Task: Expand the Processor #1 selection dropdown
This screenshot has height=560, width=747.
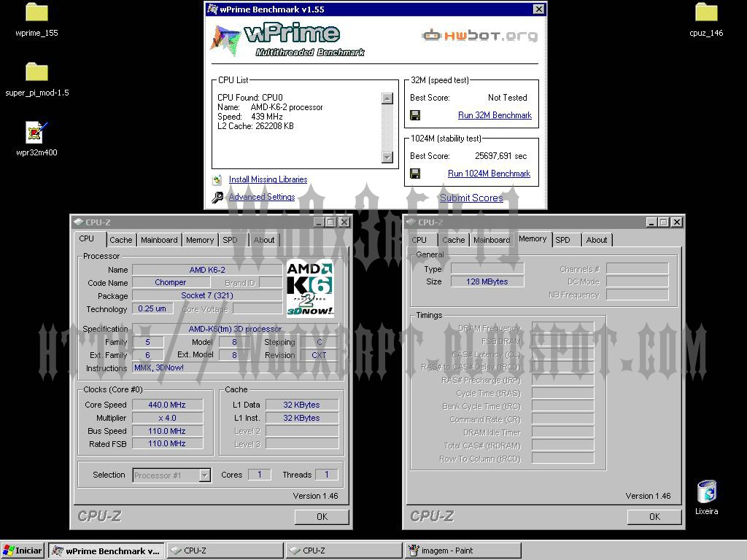Action: pyautogui.click(x=205, y=475)
